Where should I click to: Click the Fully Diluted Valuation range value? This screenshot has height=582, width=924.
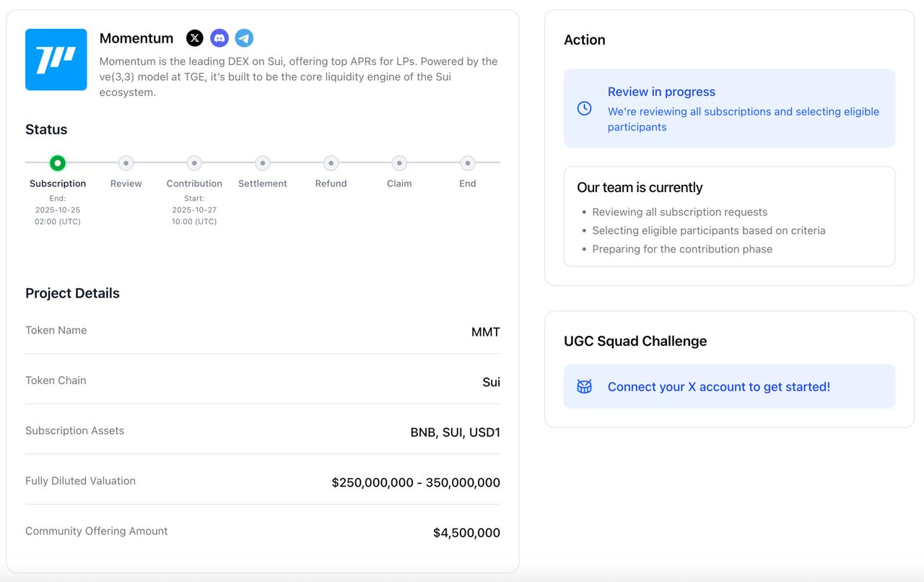[x=416, y=482]
